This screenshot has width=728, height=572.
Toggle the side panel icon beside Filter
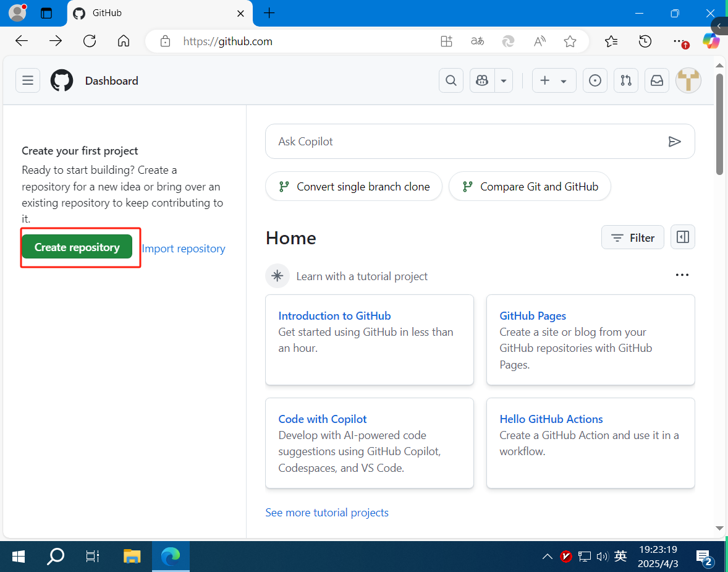(682, 237)
